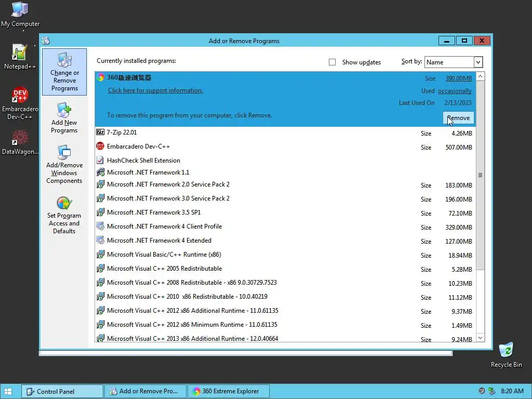The width and height of the screenshot is (532, 399).
Task: Remove the 360 browser program
Action: (x=458, y=118)
